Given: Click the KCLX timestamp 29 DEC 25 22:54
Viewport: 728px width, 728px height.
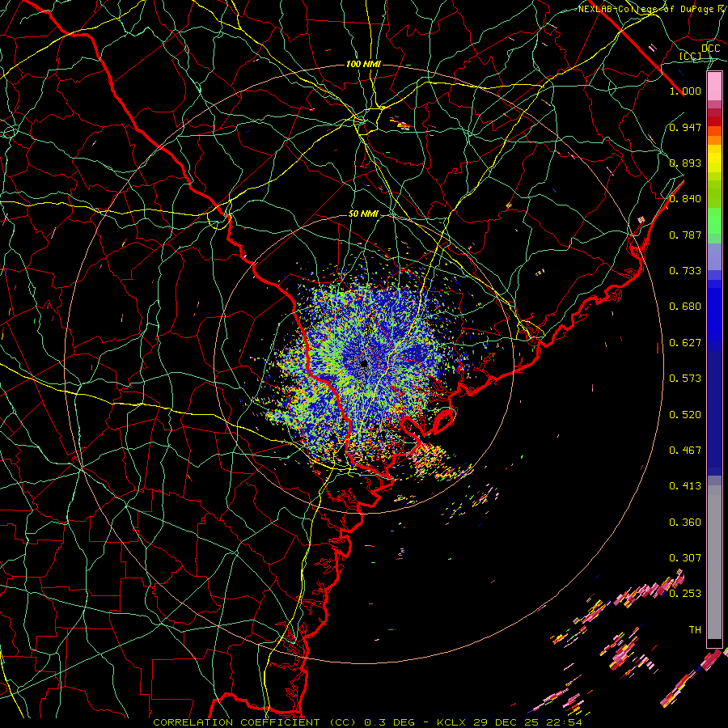Looking at the screenshot, I should pyautogui.click(x=510, y=722).
